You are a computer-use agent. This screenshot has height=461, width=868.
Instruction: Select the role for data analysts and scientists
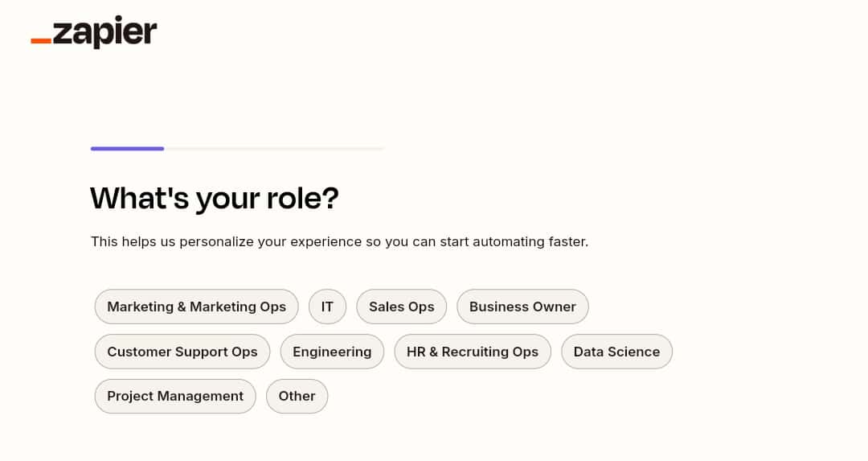click(x=616, y=352)
